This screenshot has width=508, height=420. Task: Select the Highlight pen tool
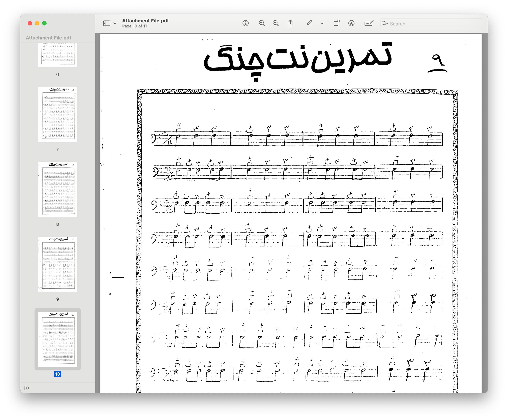309,23
